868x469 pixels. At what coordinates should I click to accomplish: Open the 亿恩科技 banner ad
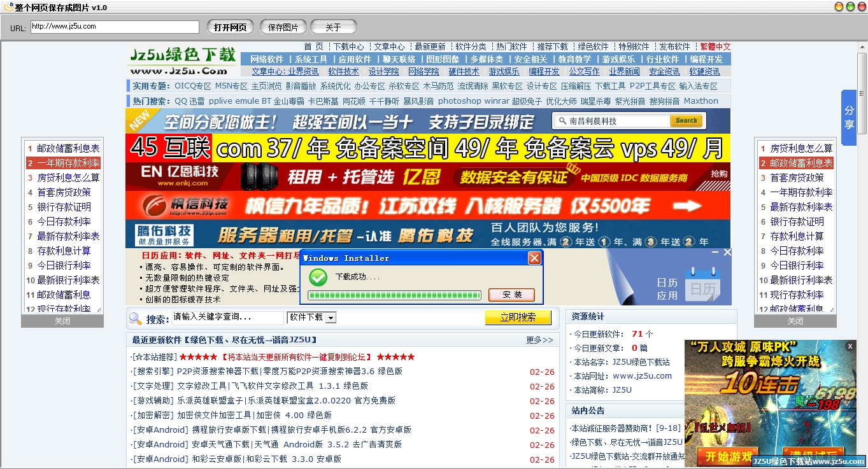tap(428, 176)
